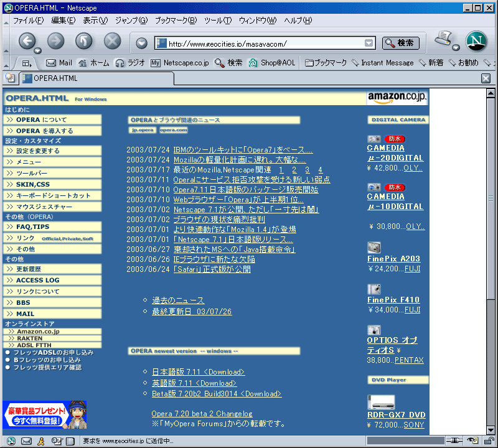Click the opera.com button under the news heading
Image resolution: width=498 pixels, height=448 pixels.
tap(174, 130)
